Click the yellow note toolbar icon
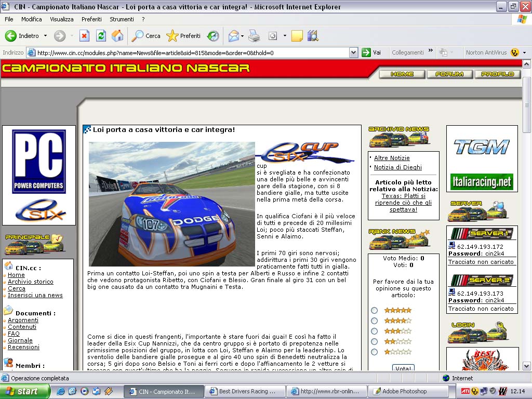The width and height of the screenshot is (532, 399). (x=297, y=36)
